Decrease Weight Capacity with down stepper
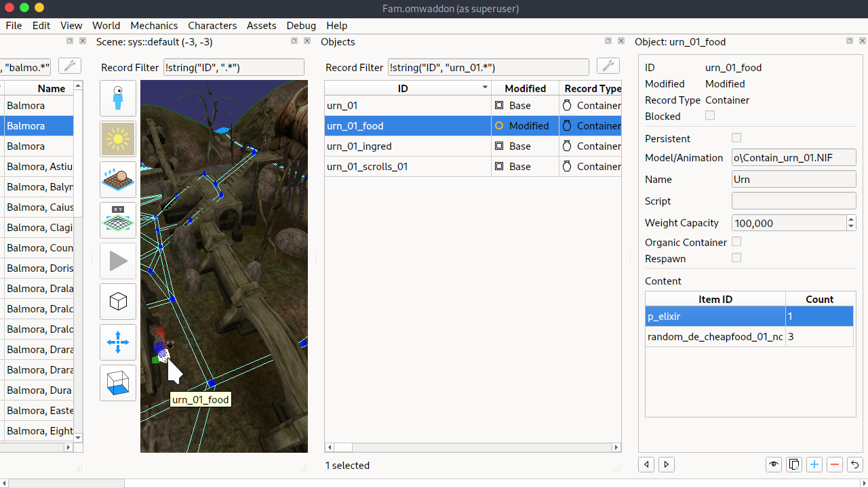868x488 pixels. coord(851,227)
